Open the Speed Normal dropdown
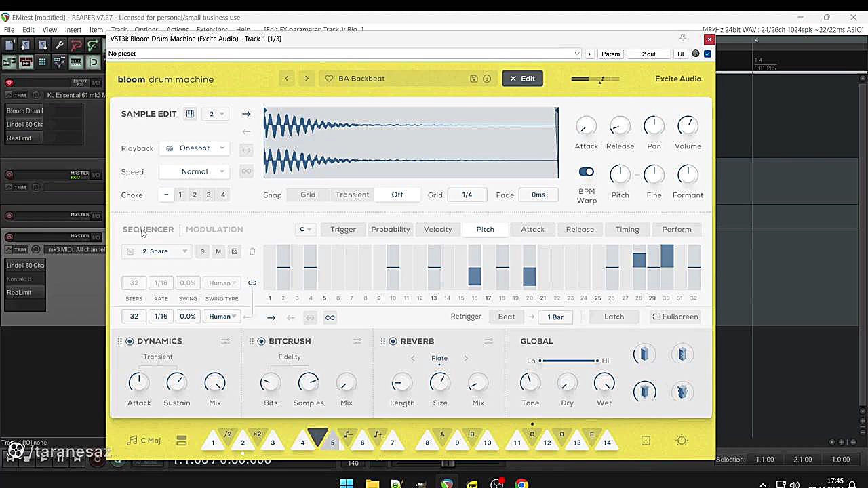The height and width of the screenshot is (488, 868). coord(195,172)
